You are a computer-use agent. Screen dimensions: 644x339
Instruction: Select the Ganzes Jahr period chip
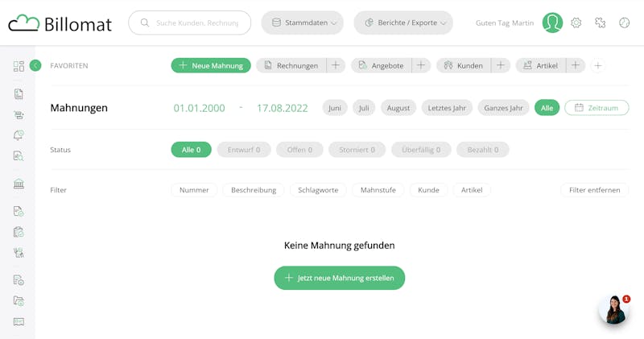(x=504, y=108)
